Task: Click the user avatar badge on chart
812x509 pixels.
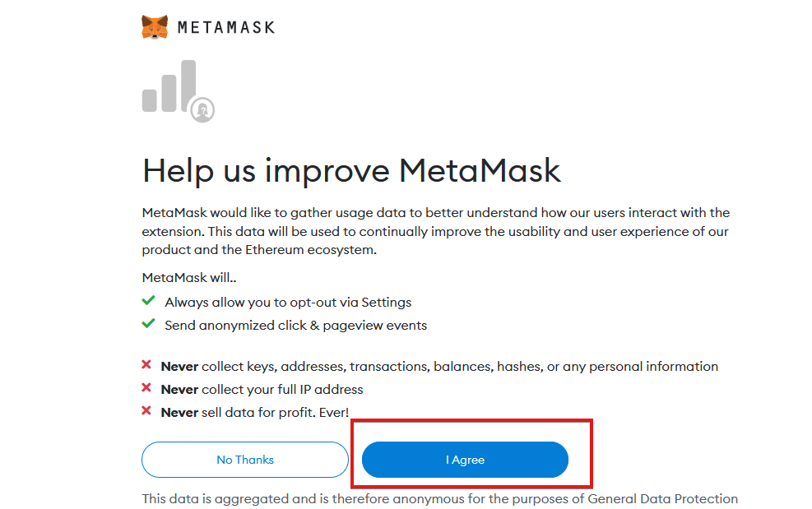Action: [x=202, y=109]
